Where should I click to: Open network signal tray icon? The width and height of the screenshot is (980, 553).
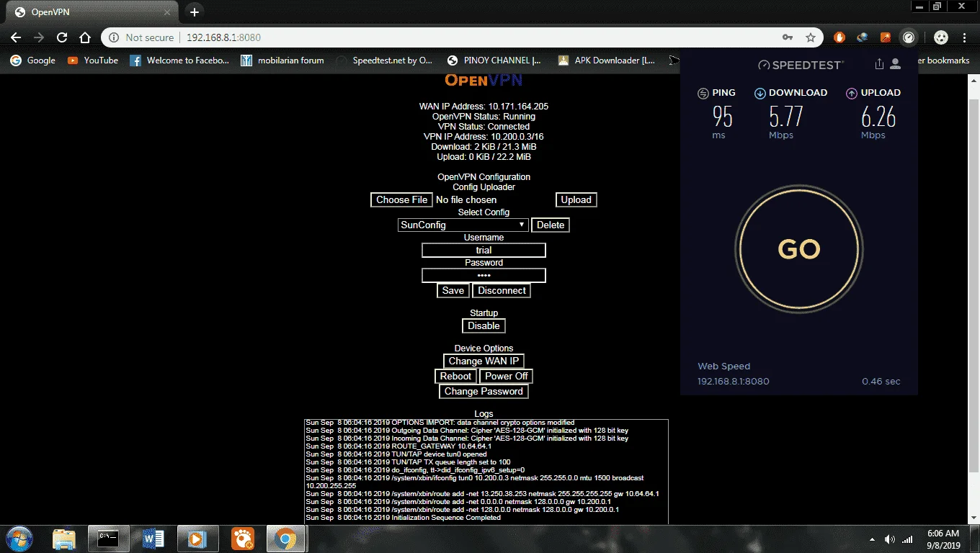[907, 539]
